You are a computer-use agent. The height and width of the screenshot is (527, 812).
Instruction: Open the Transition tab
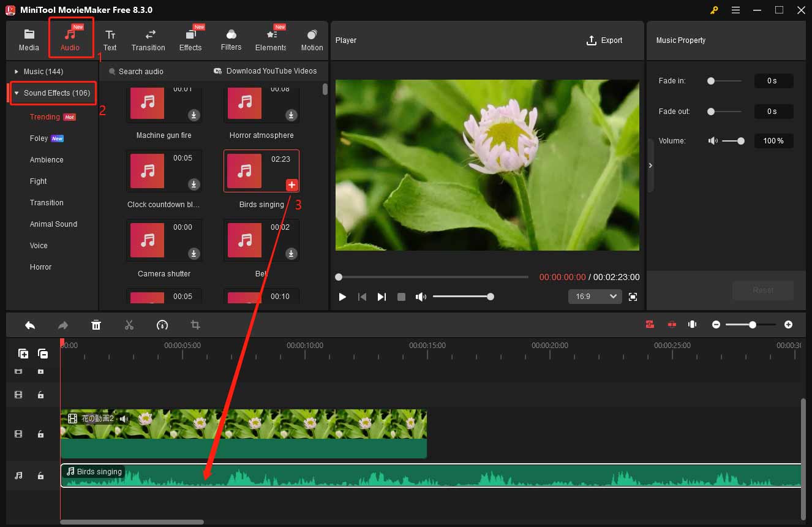pyautogui.click(x=148, y=40)
